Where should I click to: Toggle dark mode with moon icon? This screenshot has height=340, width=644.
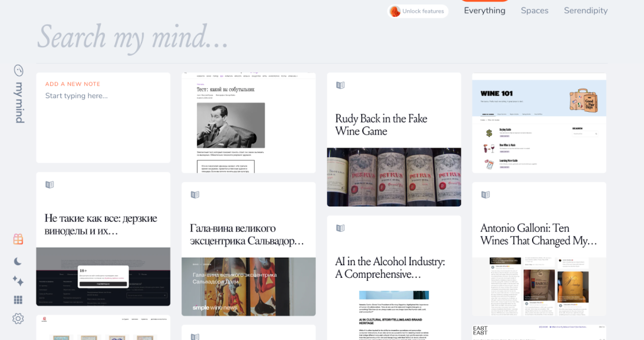tap(18, 261)
